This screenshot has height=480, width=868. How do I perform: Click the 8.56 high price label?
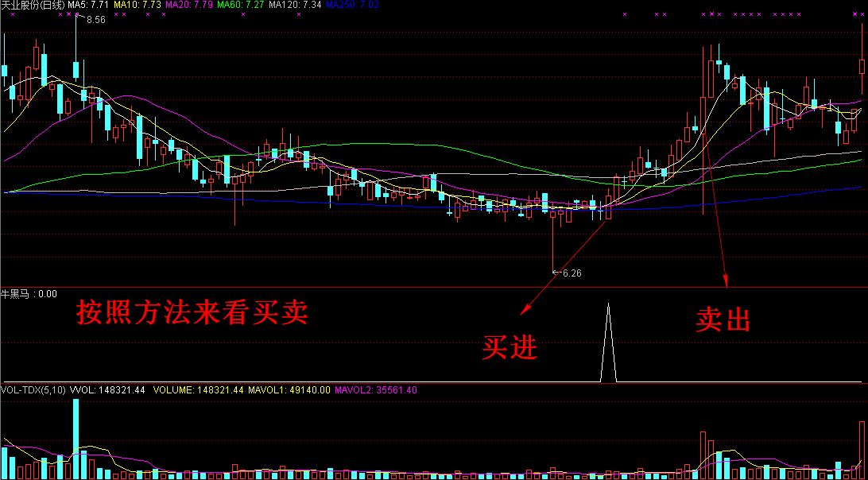tap(95, 19)
